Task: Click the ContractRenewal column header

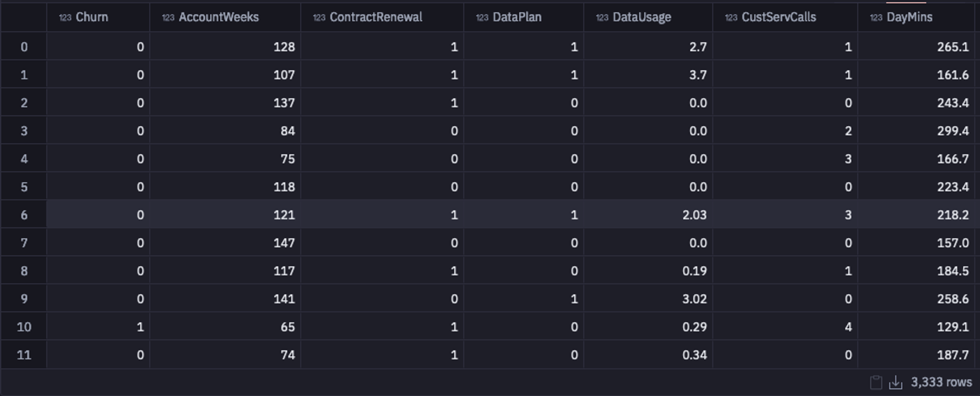Action: click(x=376, y=17)
